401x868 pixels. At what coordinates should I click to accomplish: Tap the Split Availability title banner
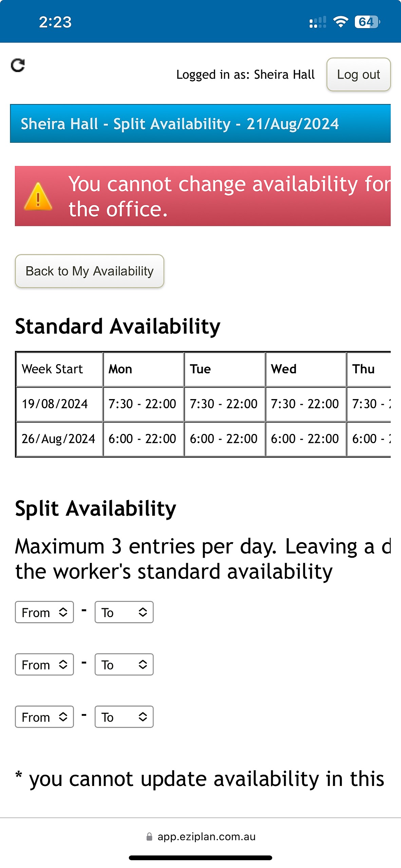(x=200, y=124)
